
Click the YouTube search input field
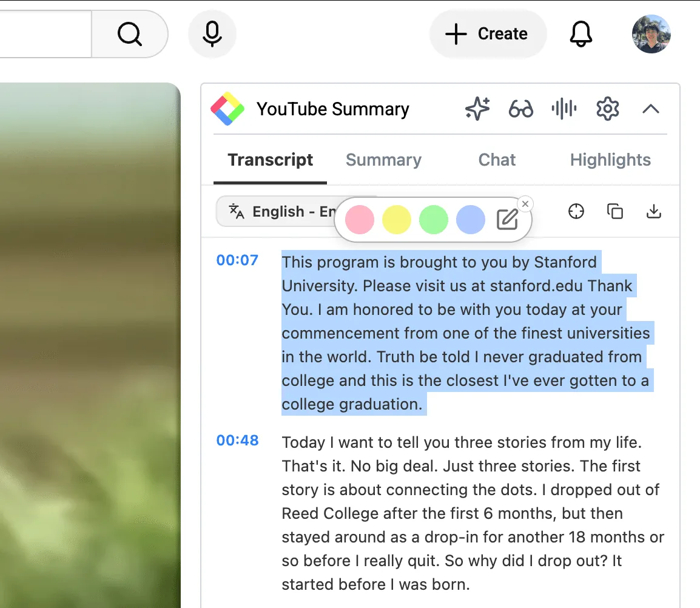pyautogui.click(x=45, y=34)
